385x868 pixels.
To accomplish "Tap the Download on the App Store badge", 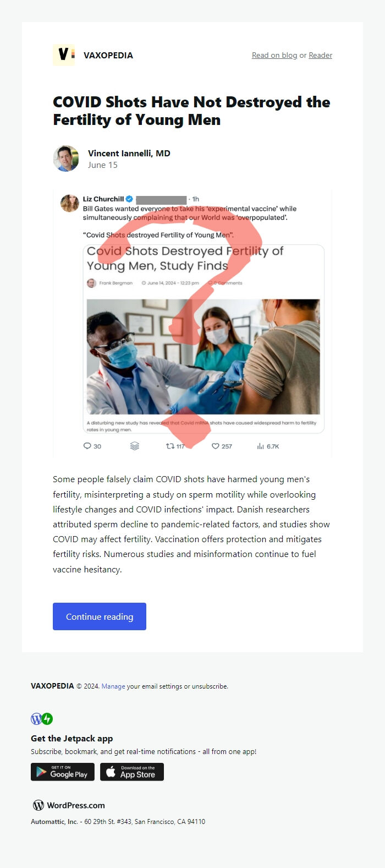I will pyautogui.click(x=132, y=772).
